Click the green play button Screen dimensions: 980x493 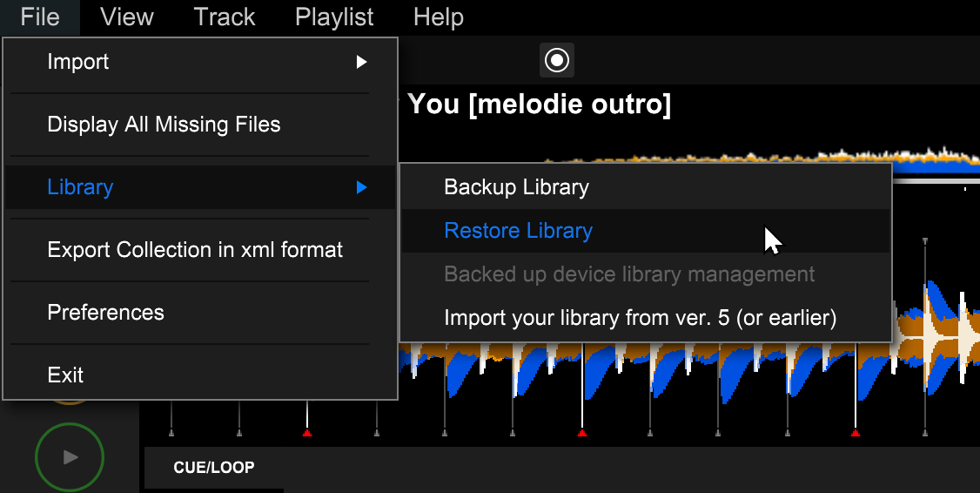[x=70, y=457]
